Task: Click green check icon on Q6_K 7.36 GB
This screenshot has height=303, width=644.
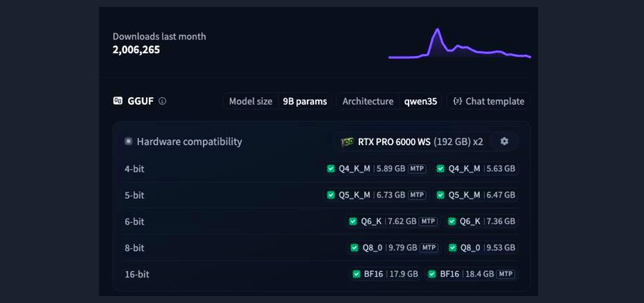Action: pyautogui.click(x=451, y=221)
